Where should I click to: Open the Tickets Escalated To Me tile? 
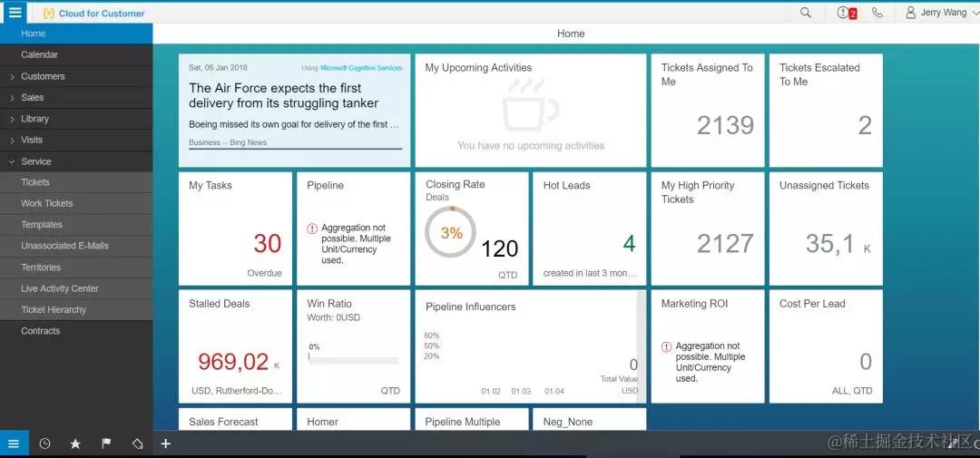[x=826, y=111]
